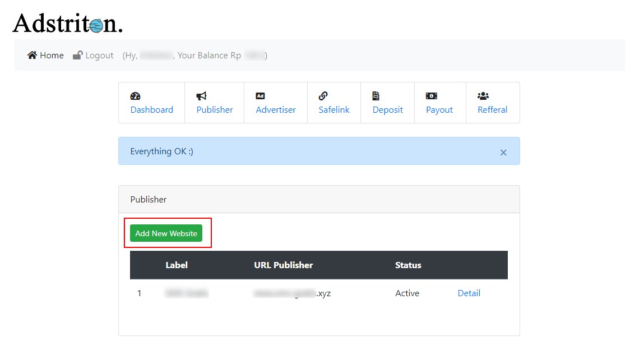Screen dimensions: 644x345
Task: Dismiss the Everything OK alert
Action: [503, 151]
